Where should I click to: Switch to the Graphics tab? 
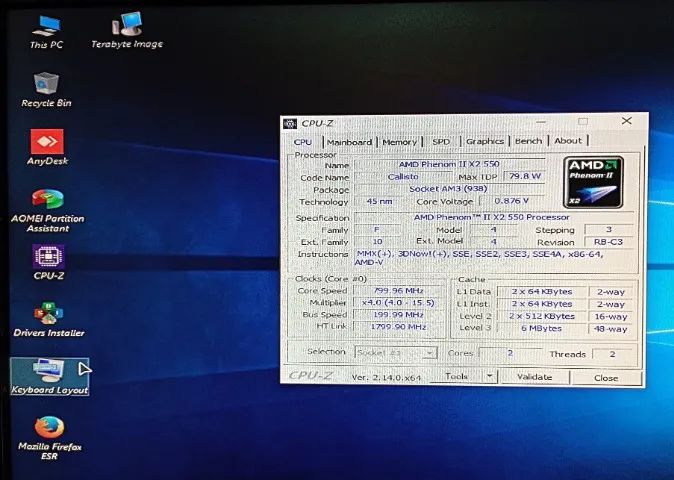pyautogui.click(x=485, y=141)
